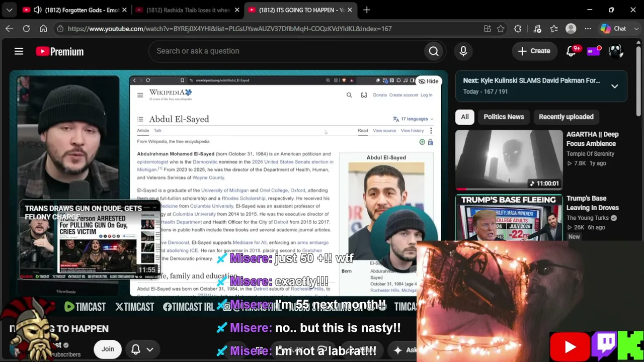Open the browser profile avatar
Image resolution: width=644 pixels, height=362 pixels.
pyautogui.click(x=571, y=29)
